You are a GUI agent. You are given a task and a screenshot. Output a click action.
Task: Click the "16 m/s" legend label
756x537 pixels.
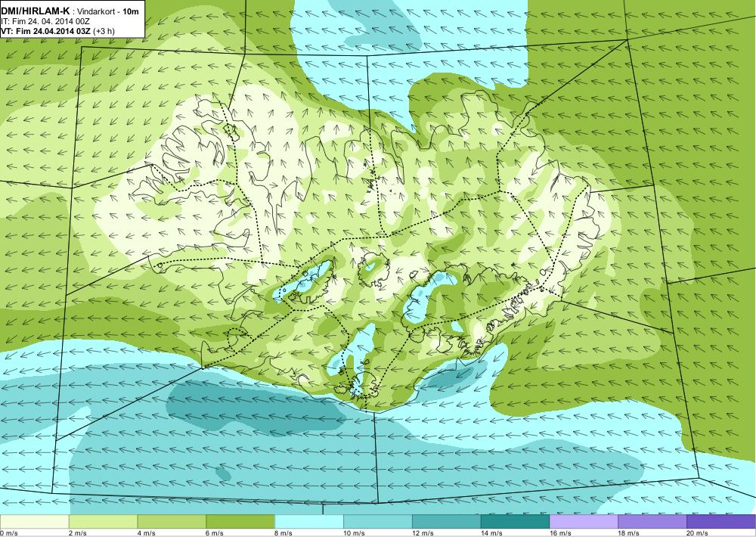point(561,533)
